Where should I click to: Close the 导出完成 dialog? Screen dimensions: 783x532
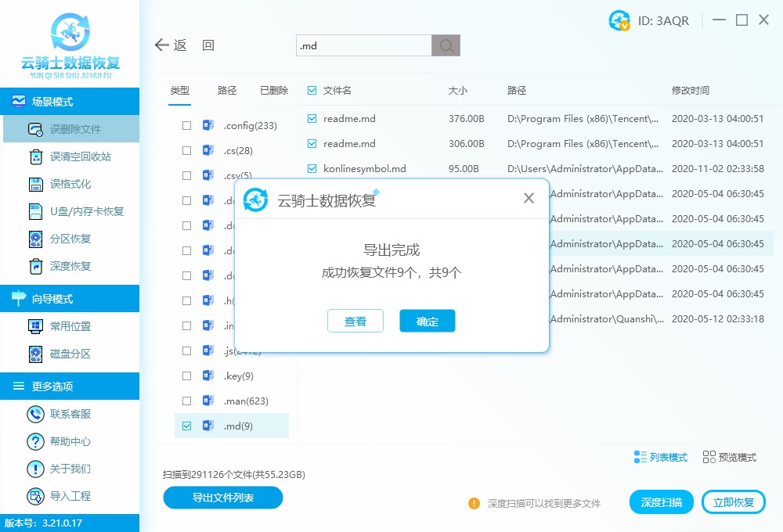pyautogui.click(x=529, y=198)
